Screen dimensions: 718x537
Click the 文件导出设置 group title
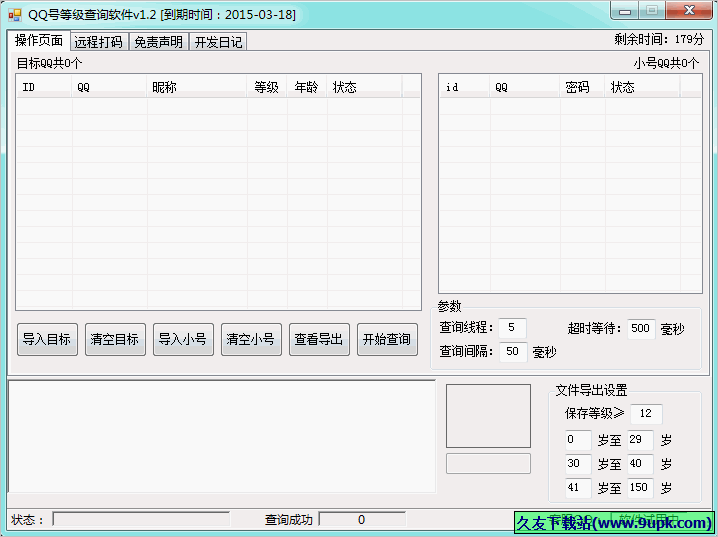pos(591,391)
